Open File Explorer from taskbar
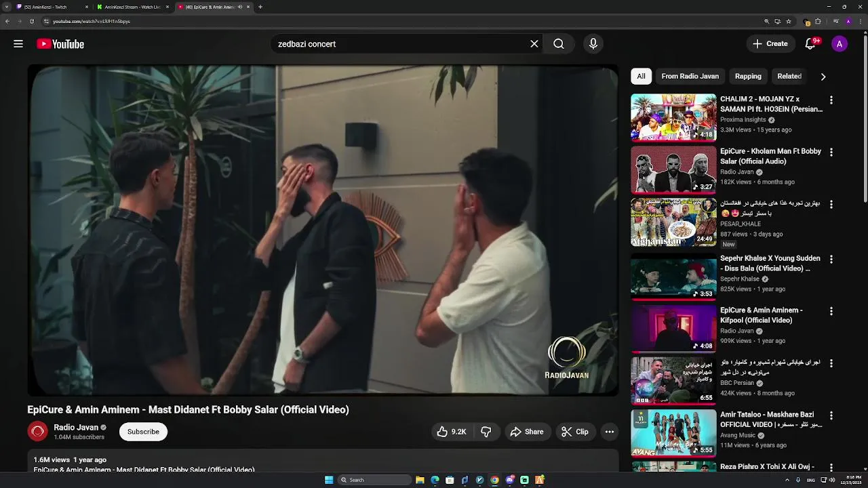The width and height of the screenshot is (868, 488). tap(420, 480)
